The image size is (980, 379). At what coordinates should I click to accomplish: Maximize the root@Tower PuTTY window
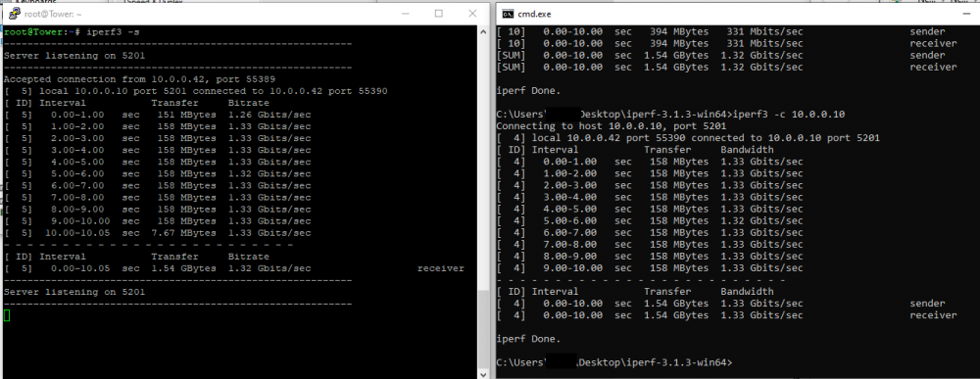point(439,14)
